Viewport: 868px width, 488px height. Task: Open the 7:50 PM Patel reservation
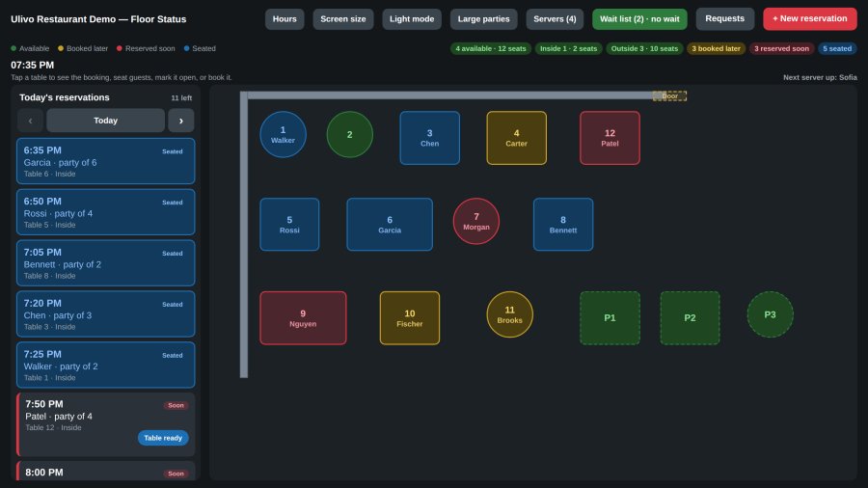[x=106, y=424]
